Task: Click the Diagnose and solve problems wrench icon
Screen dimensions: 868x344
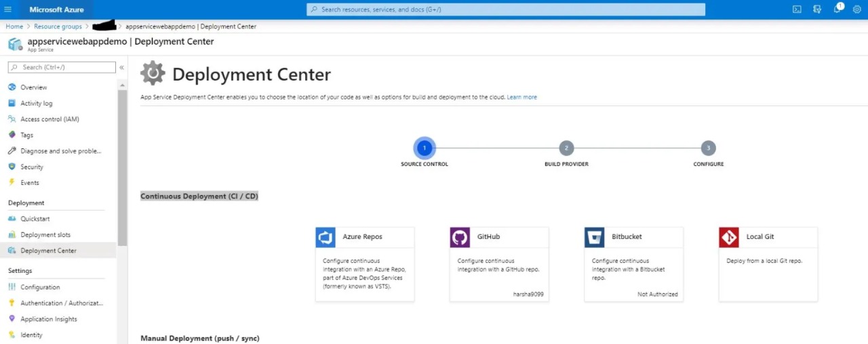Action: [x=12, y=151]
